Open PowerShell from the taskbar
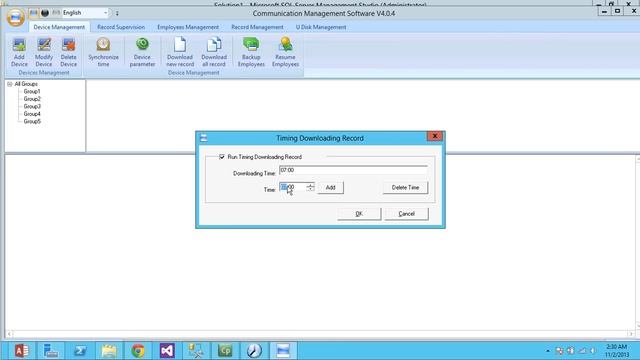The width and height of the screenshot is (640, 360). pos(80,351)
